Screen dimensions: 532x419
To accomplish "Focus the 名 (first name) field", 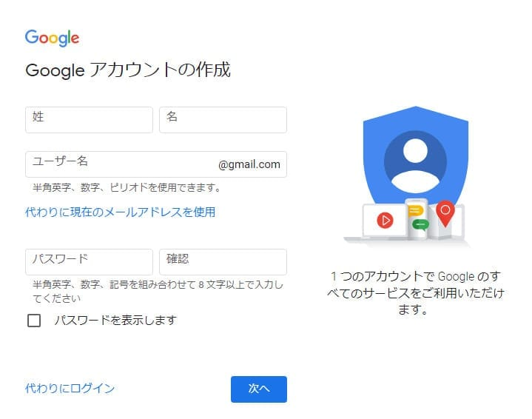I will 223,120.
